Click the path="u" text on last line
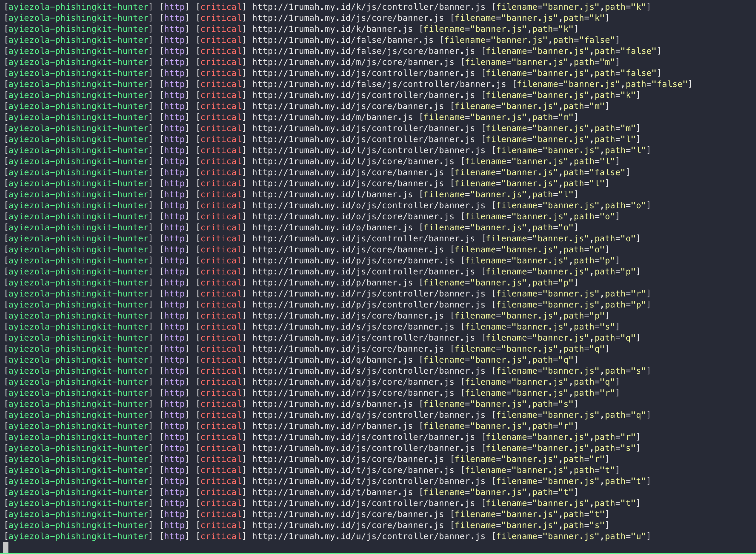The width and height of the screenshot is (756, 554). click(x=625, y=536)
